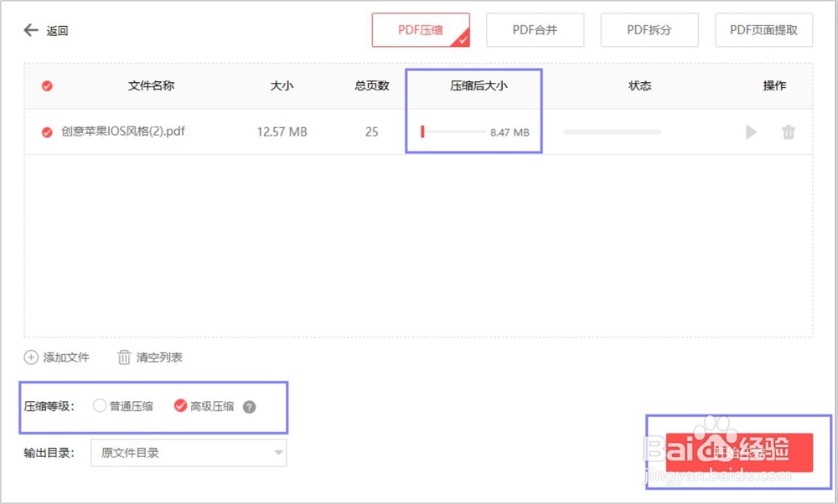838x504 pixels.
Task: Toggle the checkbox for 创意苹果IOS风格(2).pdf
Action: point(47,131)
